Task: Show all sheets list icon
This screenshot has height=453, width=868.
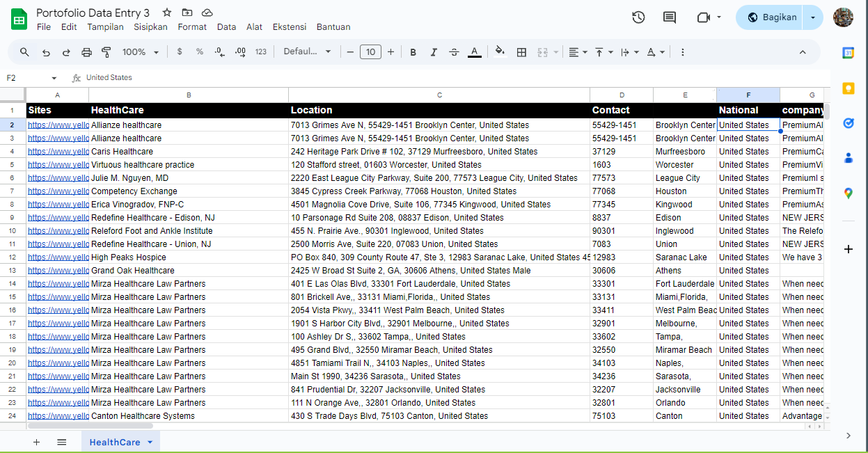Action: pyautogui.click(x=61, y=442)
